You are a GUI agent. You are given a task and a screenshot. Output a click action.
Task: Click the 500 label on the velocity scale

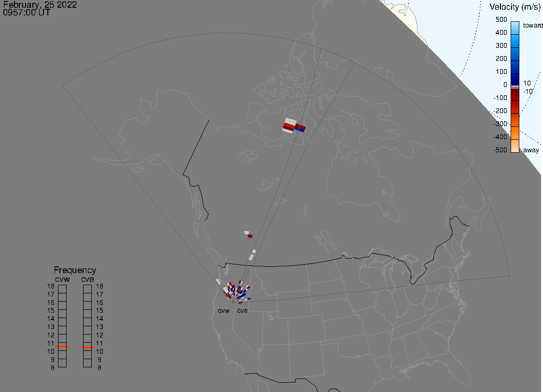[x=501, y=19]
